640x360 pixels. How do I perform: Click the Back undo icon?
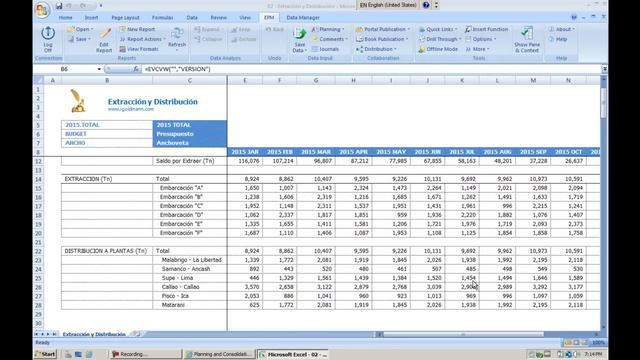tap(268, 29)
